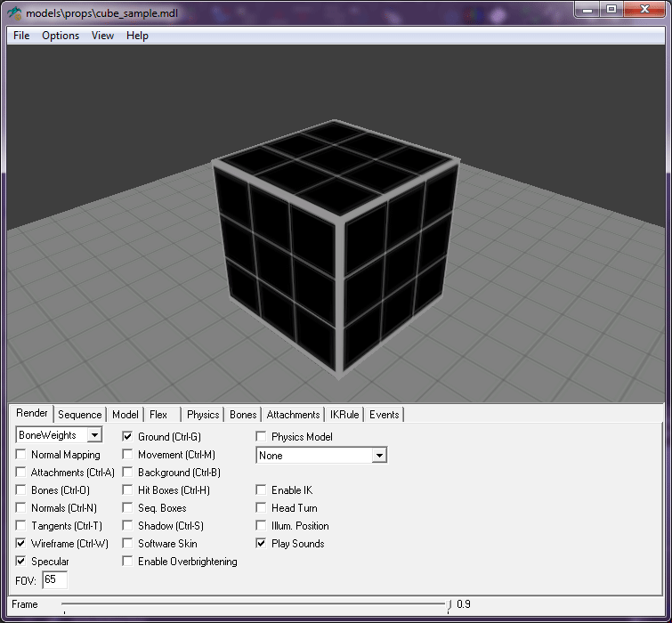Switch to the Physics tab
This screenshot has height=623, width=672.
(x=203, y=415)
